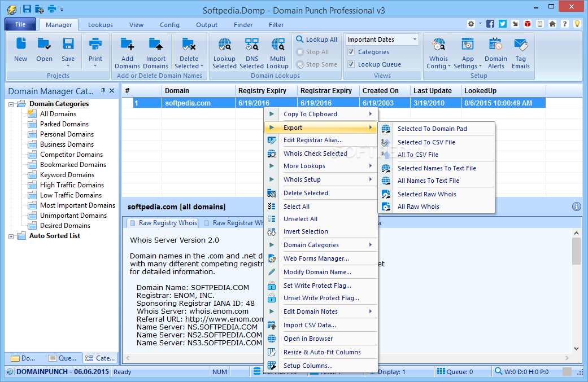
Task: Pin the Domain Manager Categories panel
Action: (x=103, y=91)
